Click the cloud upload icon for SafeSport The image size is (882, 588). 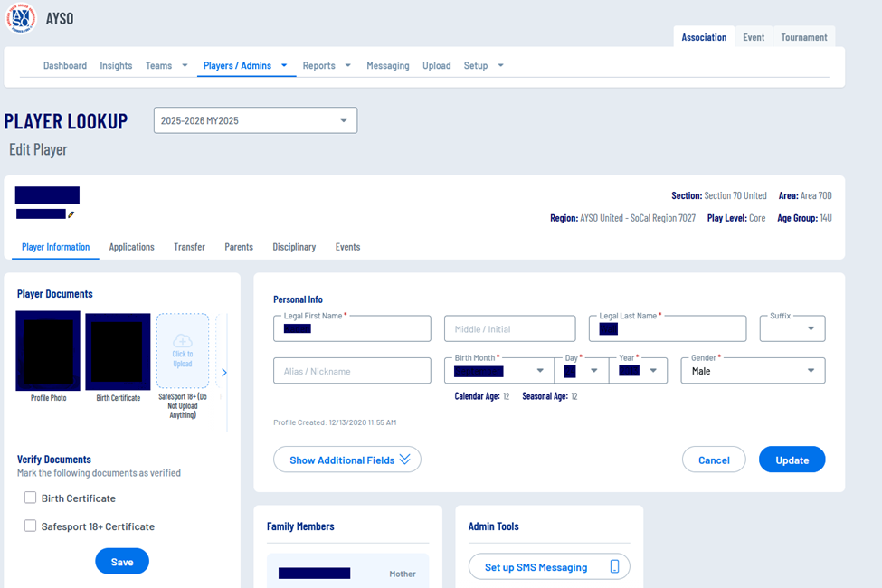[183, 340]
